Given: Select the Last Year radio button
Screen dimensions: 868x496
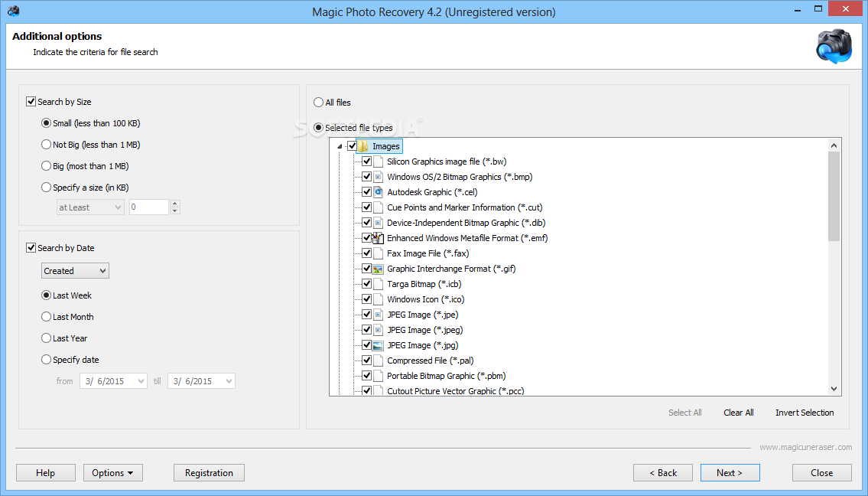Looking at the screenshot, I should tap(47, 338).
